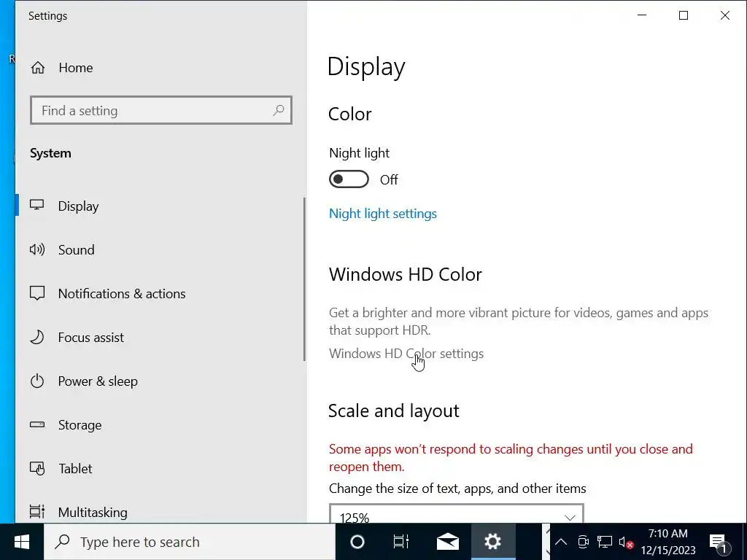Click the Notifications & actions icon
Screen dimensions: 747x560
click(x=36, y=293)
